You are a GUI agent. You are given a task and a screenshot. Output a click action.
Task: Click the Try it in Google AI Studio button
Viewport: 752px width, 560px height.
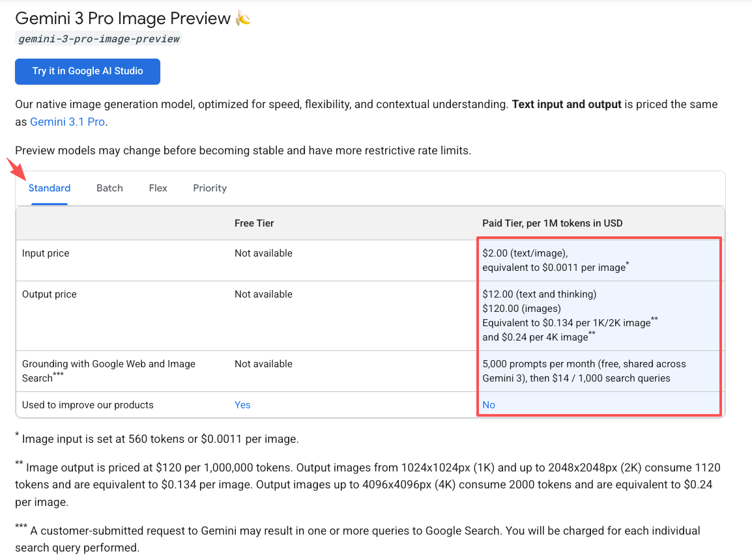[x=87, y=72]
